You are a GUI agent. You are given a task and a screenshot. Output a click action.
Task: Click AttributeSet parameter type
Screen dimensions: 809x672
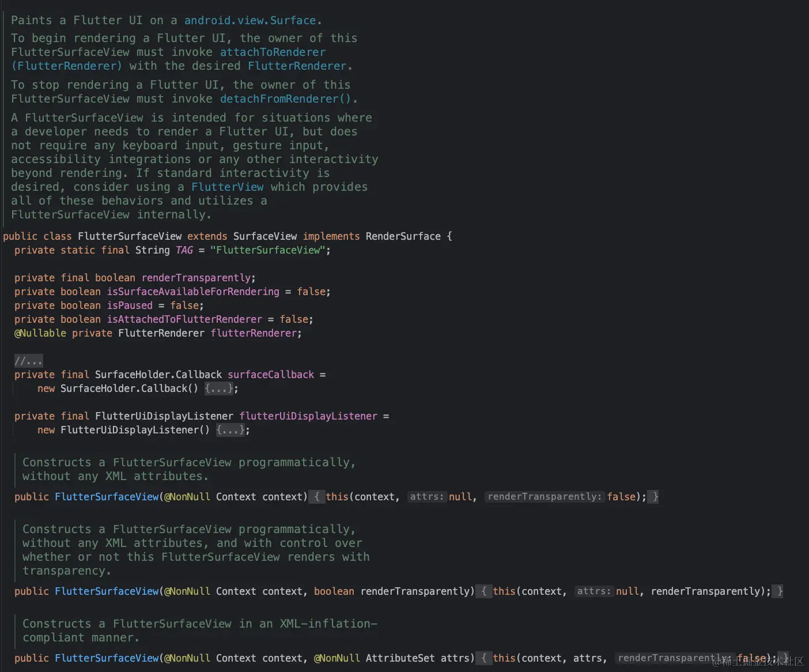pos(400,658)
